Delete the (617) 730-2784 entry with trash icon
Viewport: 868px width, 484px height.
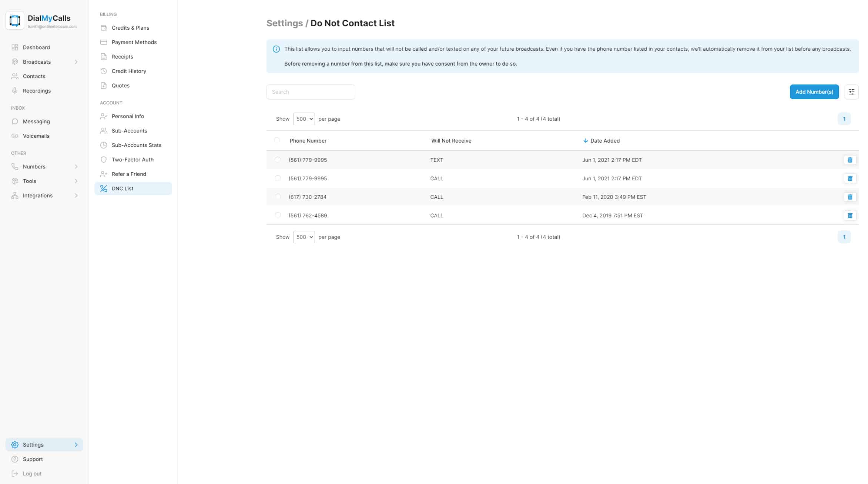[850, 197]
